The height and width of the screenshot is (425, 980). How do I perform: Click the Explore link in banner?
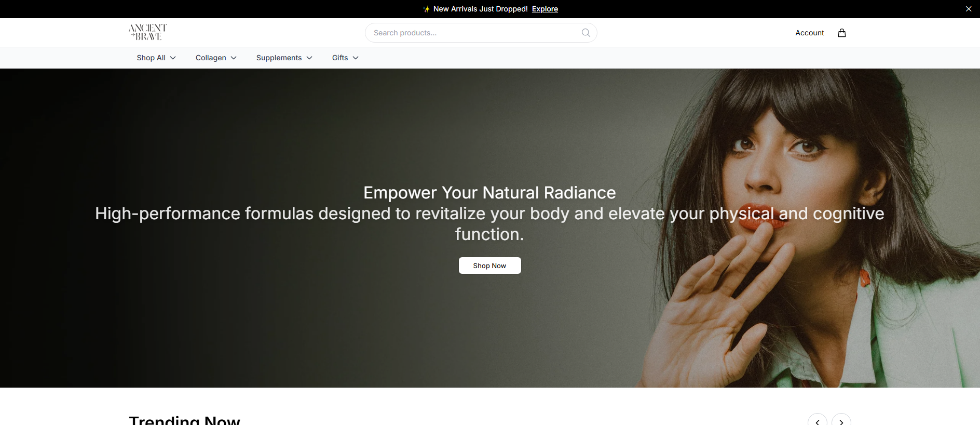[x=545, y=9]
